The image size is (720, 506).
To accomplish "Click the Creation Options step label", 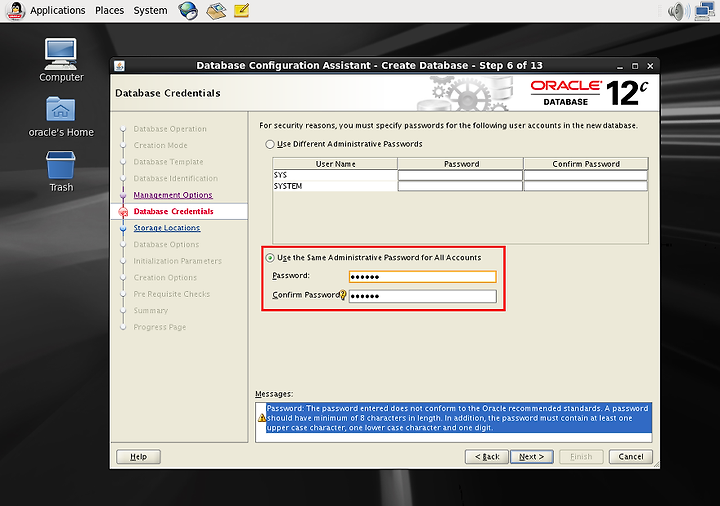I will pos(165,277).
